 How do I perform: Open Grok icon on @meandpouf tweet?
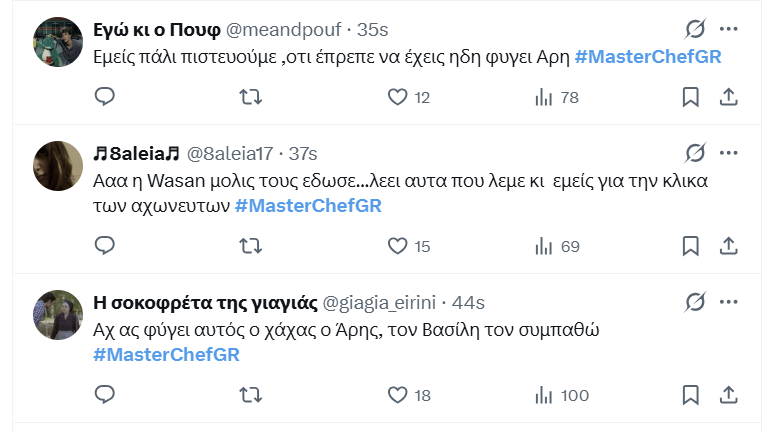[x=693, y=29]
